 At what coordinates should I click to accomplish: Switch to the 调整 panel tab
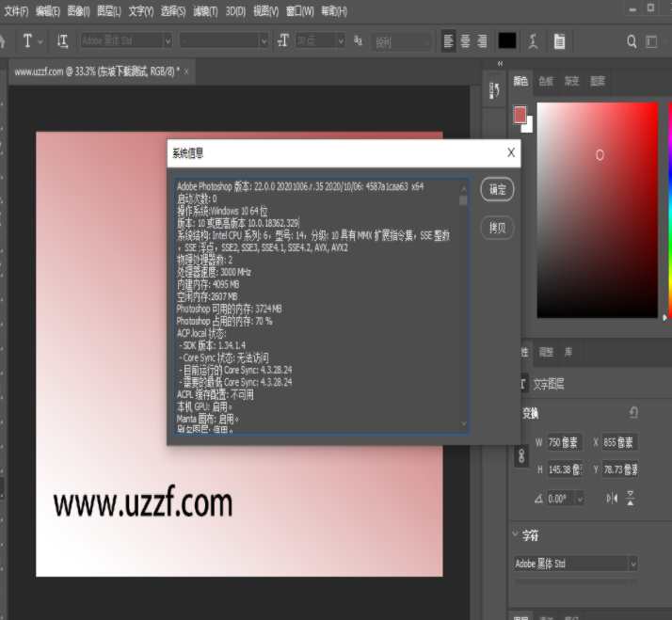tap(546, 352)
